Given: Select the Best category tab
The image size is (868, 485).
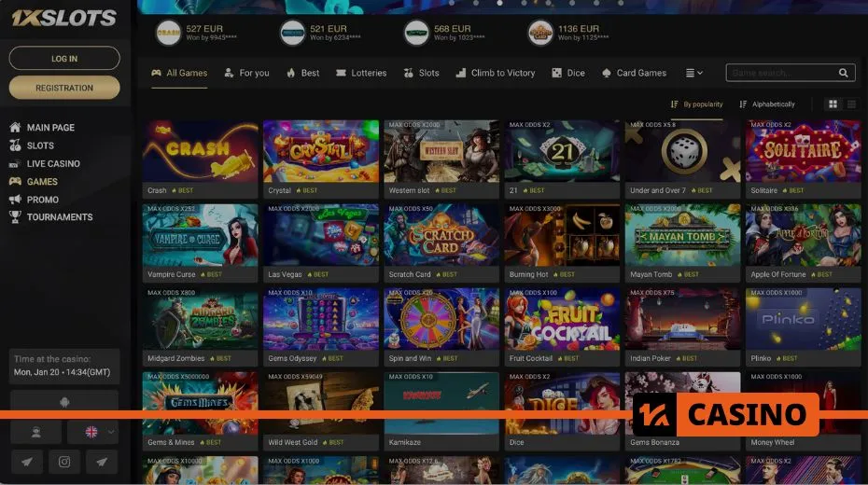Looking at the screenshot, I should pos(302,73).
